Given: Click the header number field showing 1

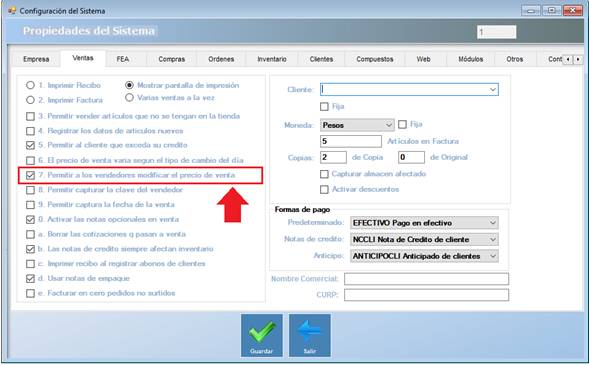Looking at the screenshot, I should click(x=497, y=32).
